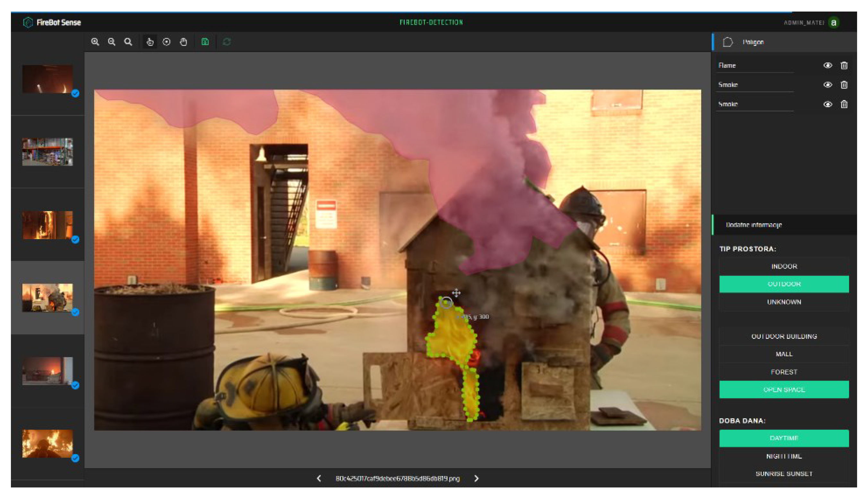Reset zoom with plain magnifier icon
Screen dimensions: 868x499
pos(128,42)
